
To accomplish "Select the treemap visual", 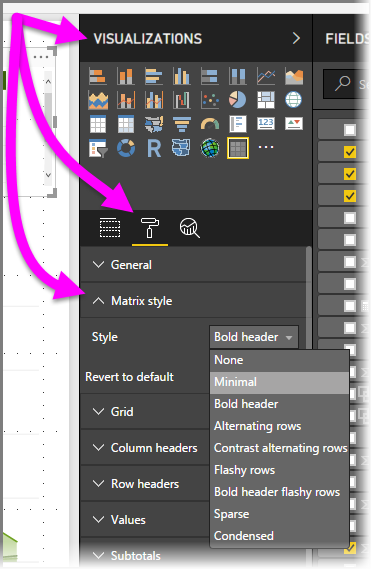I will coord(265,100).
